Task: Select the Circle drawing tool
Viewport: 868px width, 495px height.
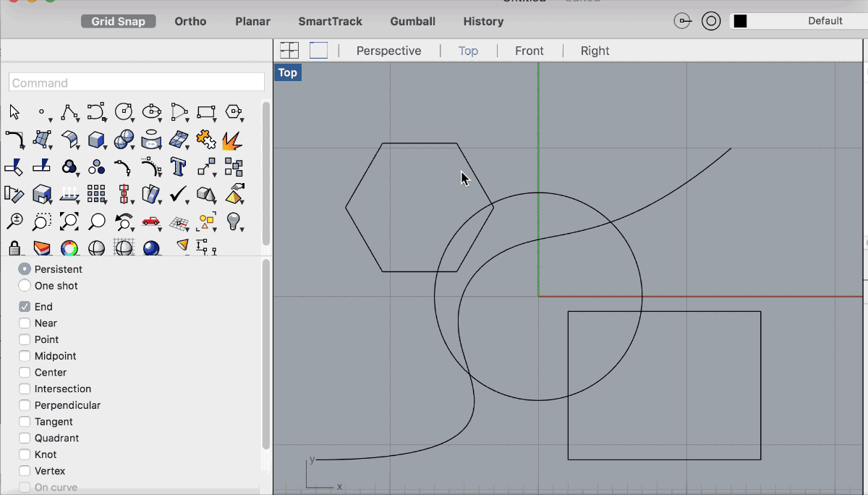Action: (123, 111)
